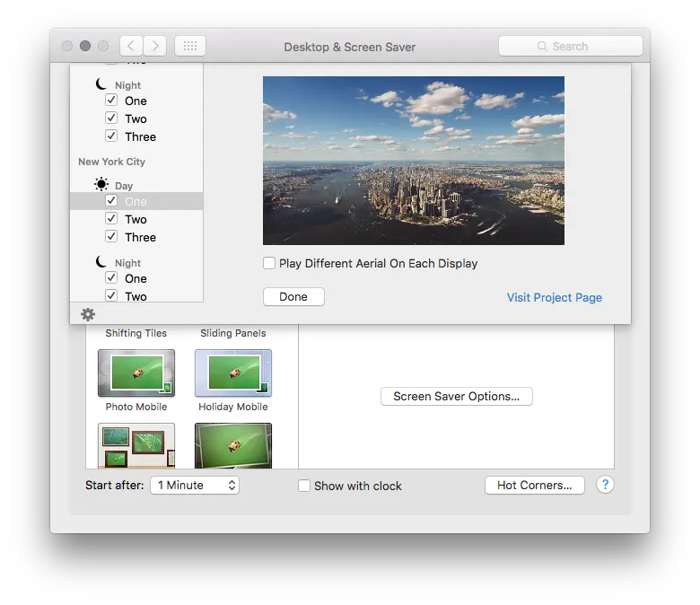Open the Visit Project Page link
The image size is (700, 605).
coord(554,297)
